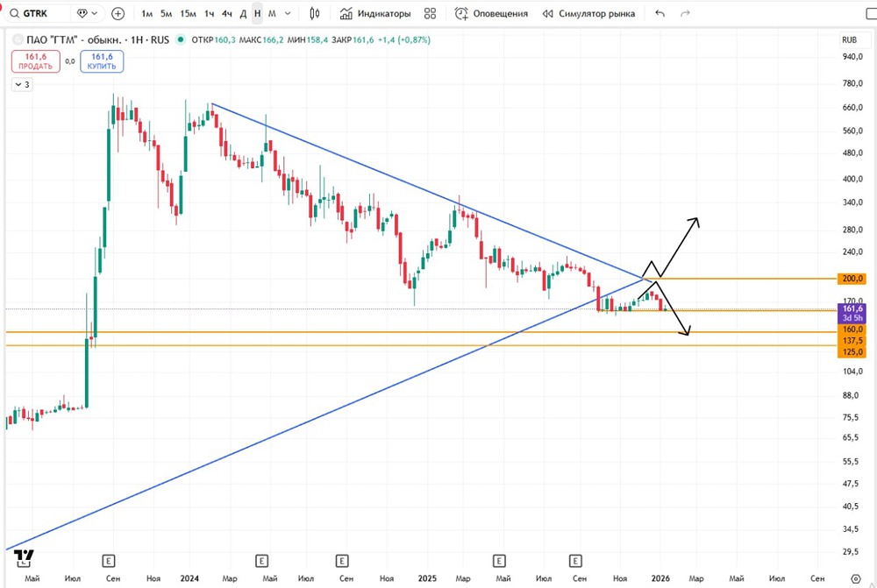Select the М monthly timeframe
This screenshot has height=588, width=877.
(x=272, y=13)
